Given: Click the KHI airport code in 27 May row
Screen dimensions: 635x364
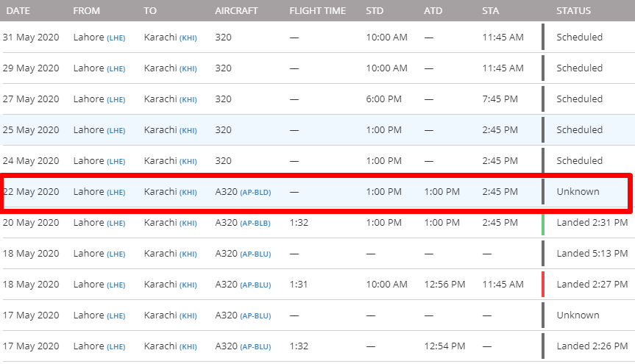Looking at the screenshot, I should tap(188, 100).
